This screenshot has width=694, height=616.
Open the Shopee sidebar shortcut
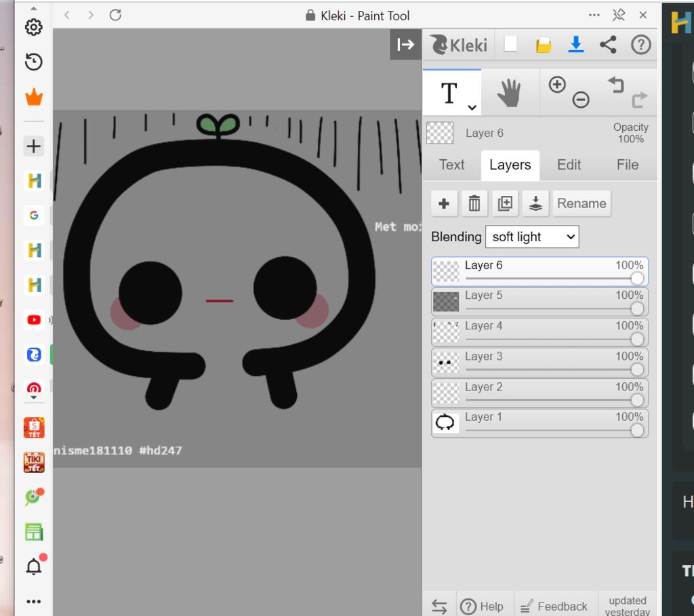point(34,428)
